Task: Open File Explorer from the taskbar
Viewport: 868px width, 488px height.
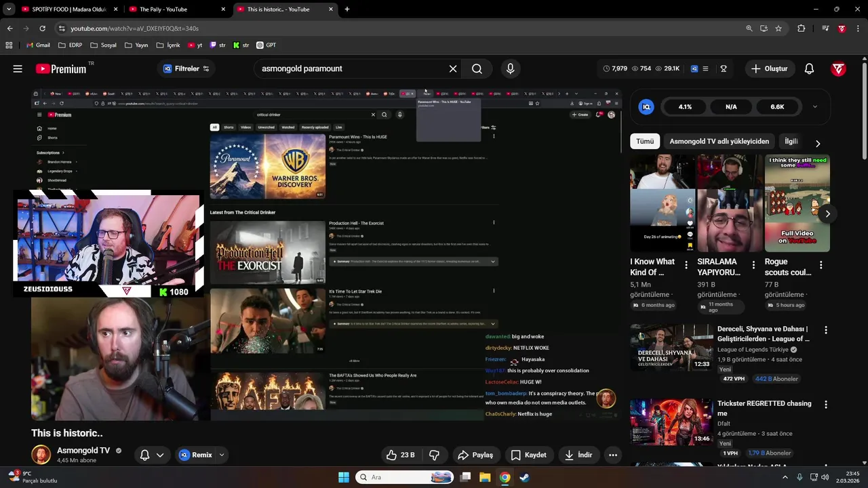Action: click(485, 477)
